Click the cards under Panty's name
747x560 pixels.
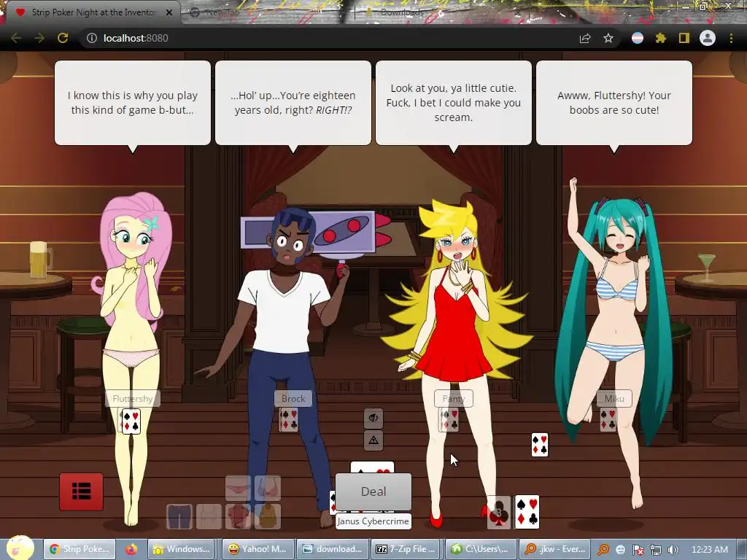tap(449, 420)
